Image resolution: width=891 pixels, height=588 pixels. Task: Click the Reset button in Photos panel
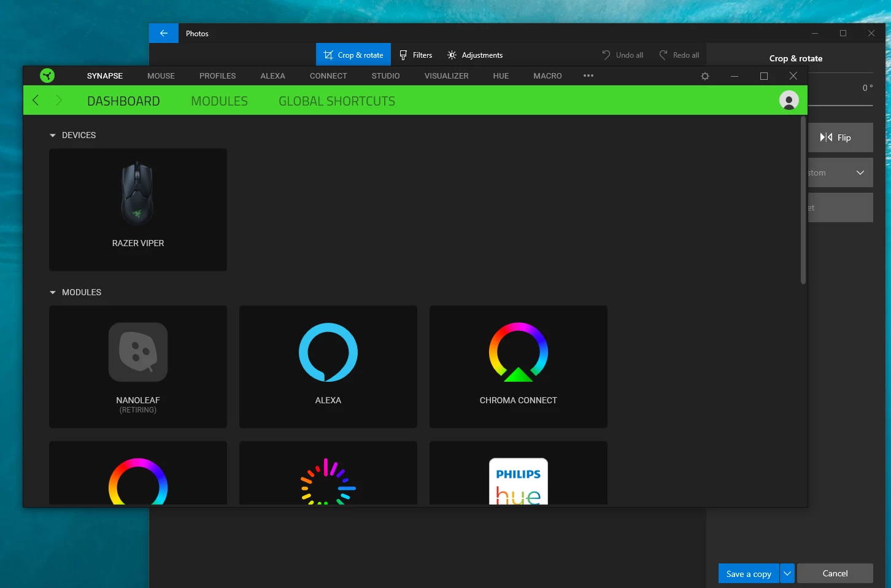[x=840, y=207]
